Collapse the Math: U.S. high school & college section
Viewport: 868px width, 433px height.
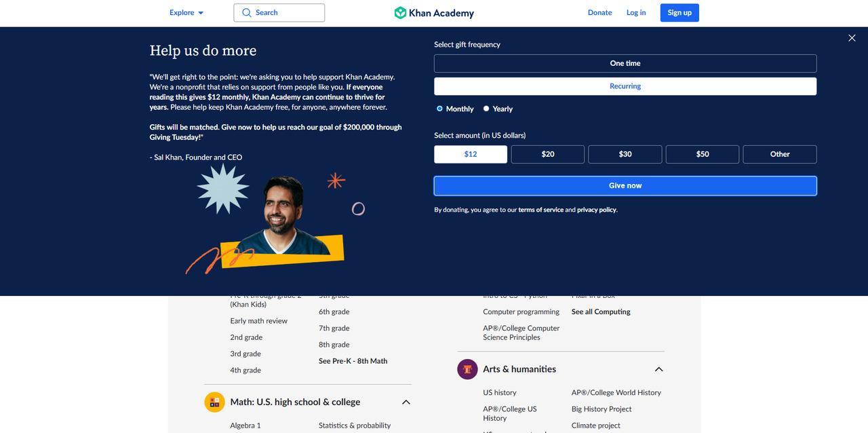pyautogui.click(x=406, y=402)
